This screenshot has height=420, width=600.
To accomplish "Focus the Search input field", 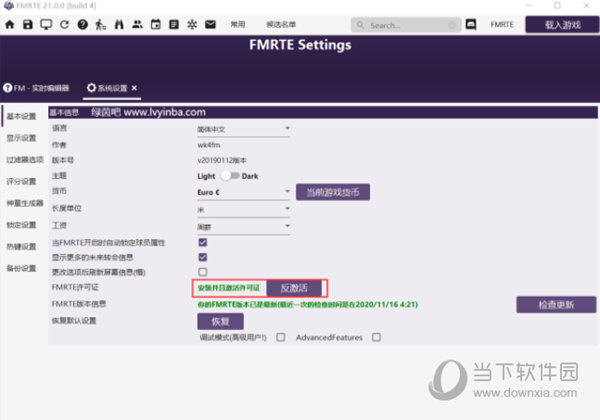I will pos(406,25).
